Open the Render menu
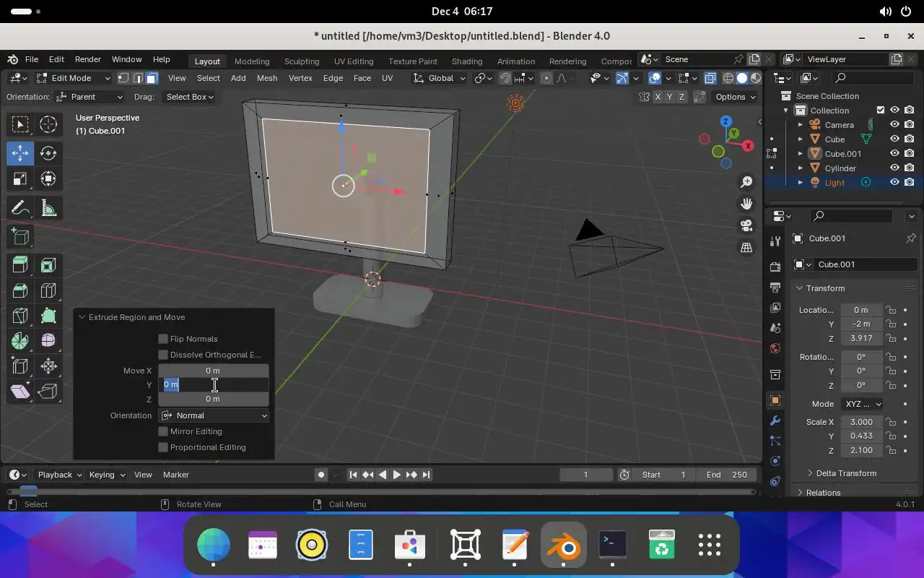 (x=88, y=59)
